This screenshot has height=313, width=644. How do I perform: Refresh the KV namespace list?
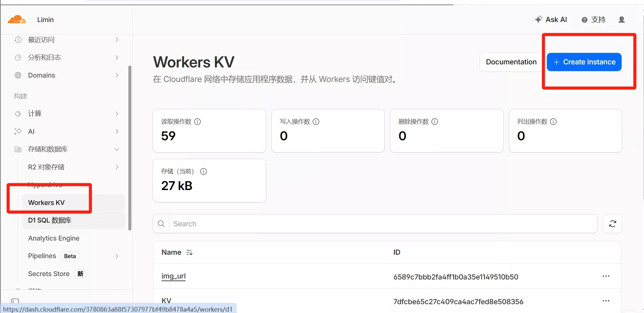tap(613, 224)
